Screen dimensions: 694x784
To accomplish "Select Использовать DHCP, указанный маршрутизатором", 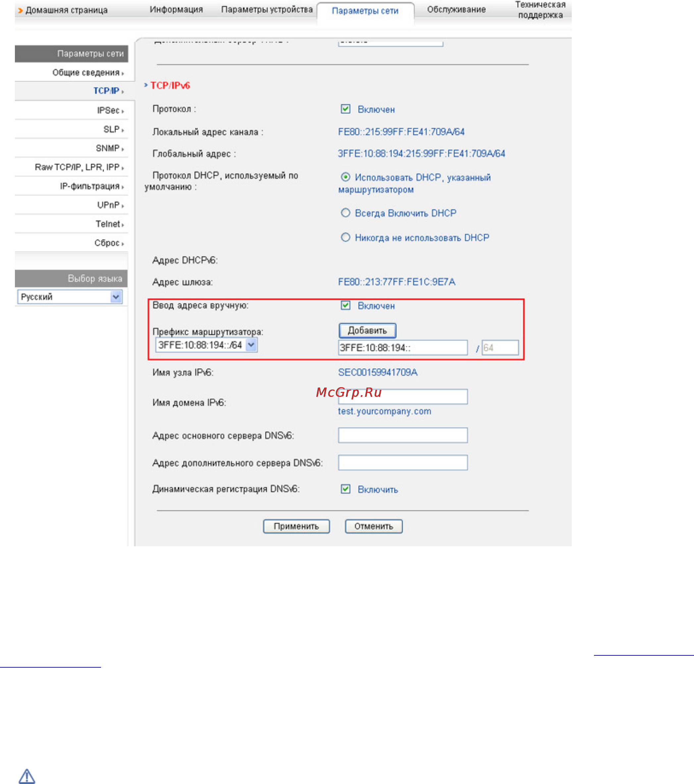I will point(345,177).
